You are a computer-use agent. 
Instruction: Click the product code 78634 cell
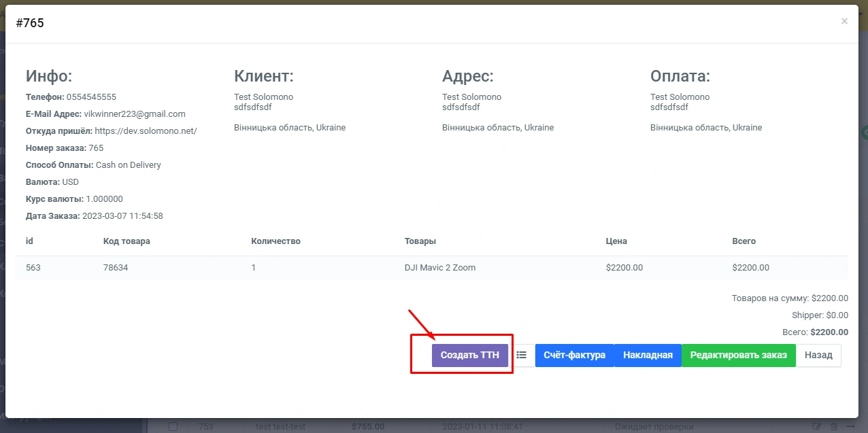116,268
